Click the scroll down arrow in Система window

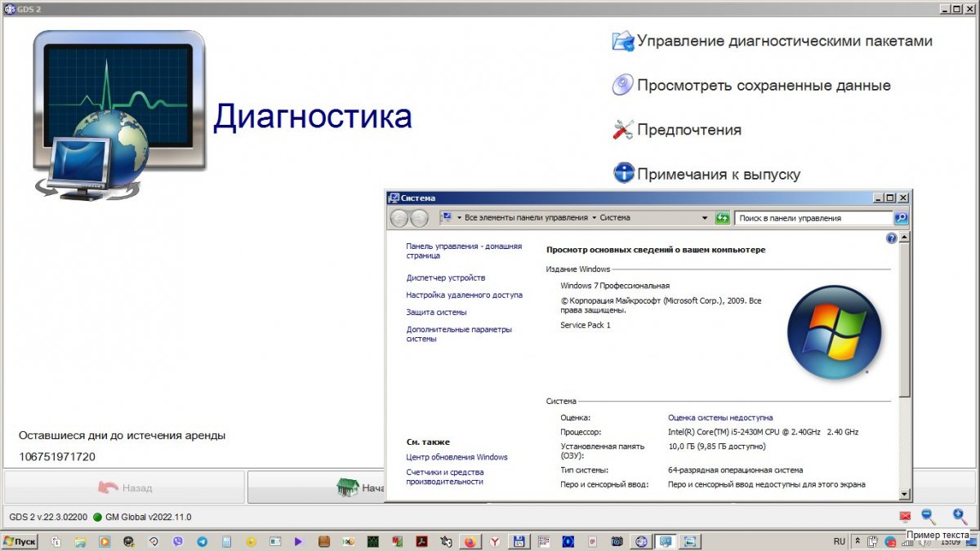pos(904,494)
